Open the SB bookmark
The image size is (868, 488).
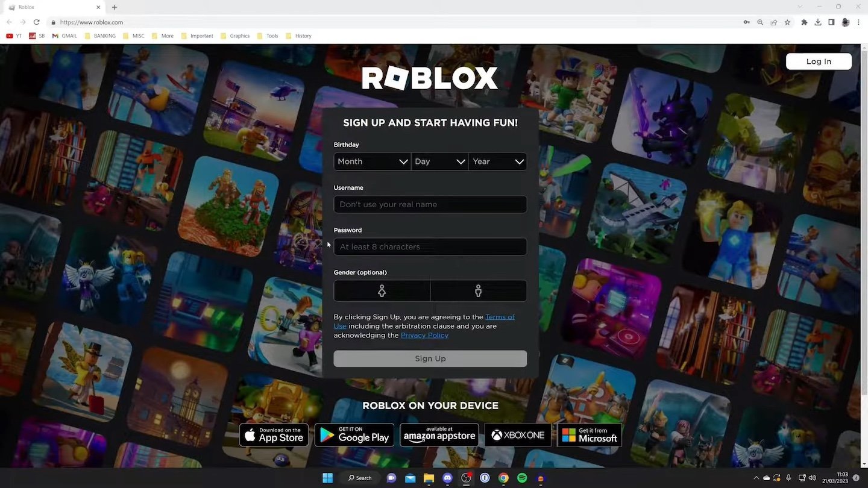37,36
